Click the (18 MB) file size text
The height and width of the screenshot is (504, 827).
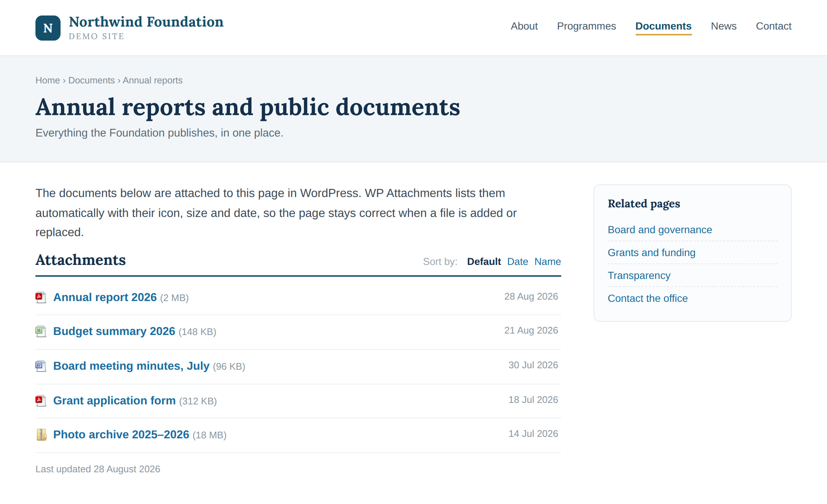click(x=209, y=435)
